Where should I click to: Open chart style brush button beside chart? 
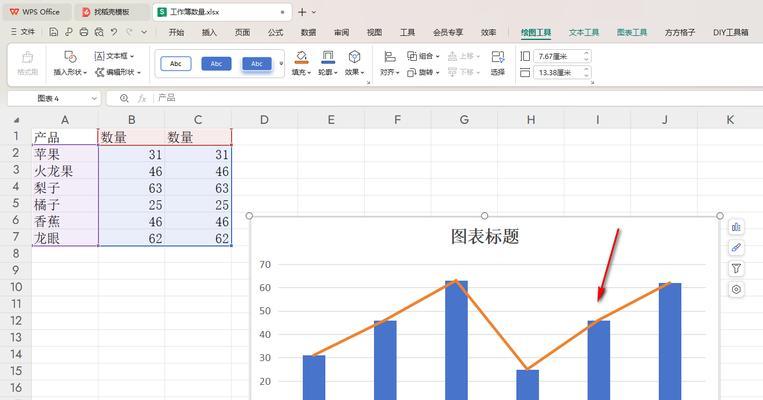(x=736, y=248)
